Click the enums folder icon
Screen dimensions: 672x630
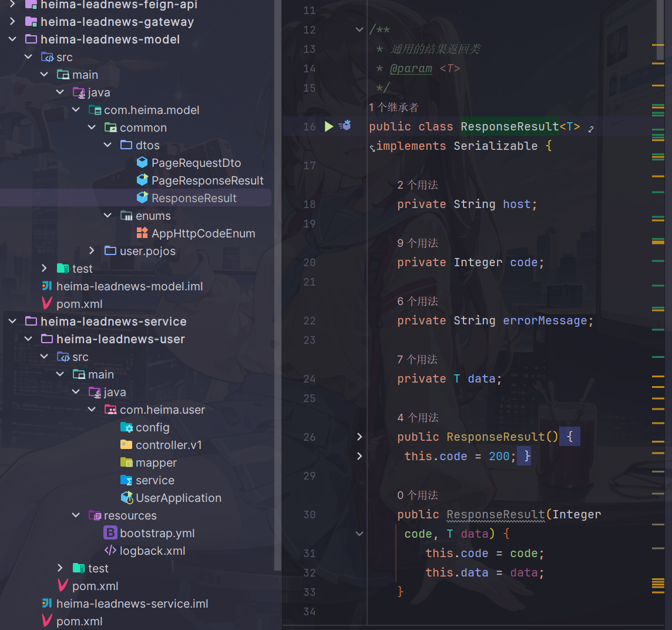pos(126,215)
